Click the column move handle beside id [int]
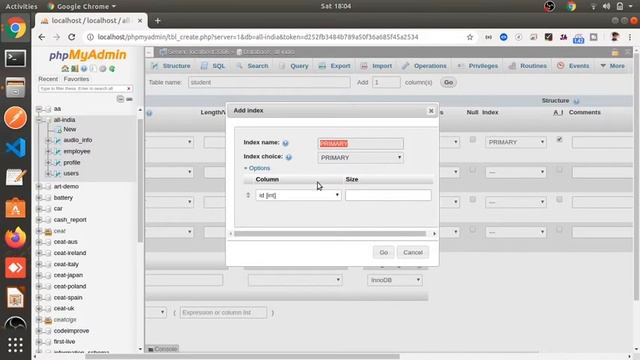The image size is (640, 360). tap(248, 195)
